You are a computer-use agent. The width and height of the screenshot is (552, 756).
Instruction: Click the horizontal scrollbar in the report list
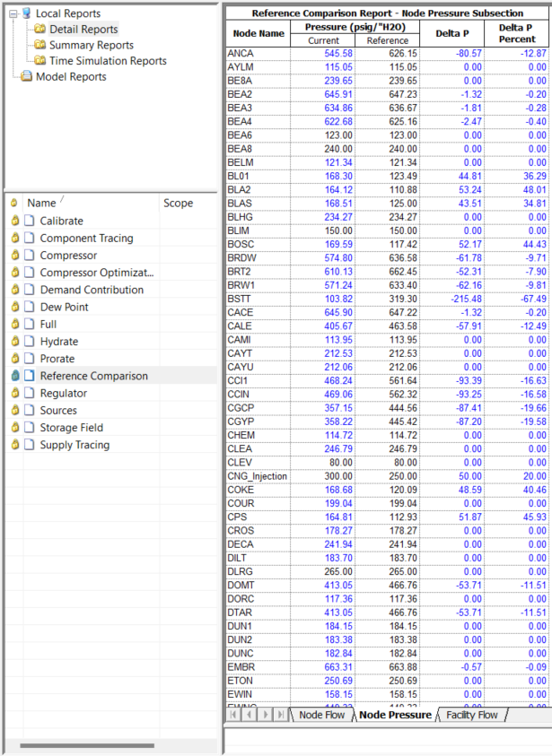(x=87, y=745)
